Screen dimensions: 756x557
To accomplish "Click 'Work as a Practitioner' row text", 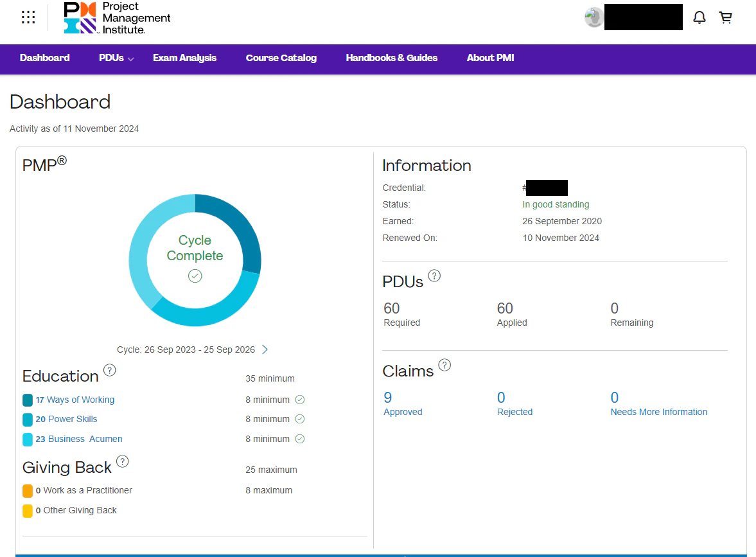I will [x=88, y=490].
